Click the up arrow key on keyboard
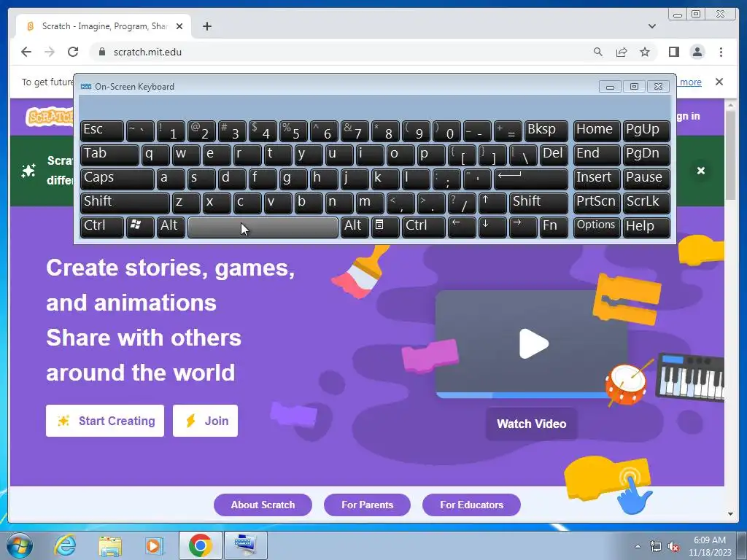The width and height of the screenshot is (747, 560). point(492,203)
